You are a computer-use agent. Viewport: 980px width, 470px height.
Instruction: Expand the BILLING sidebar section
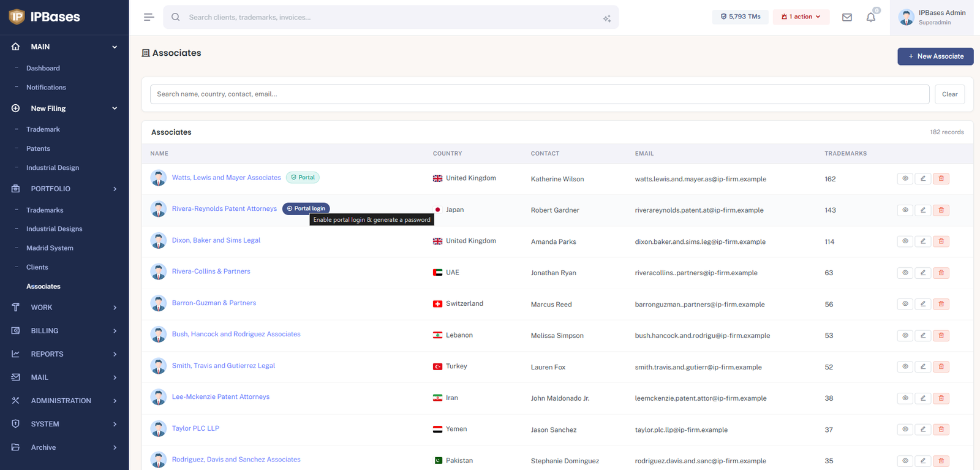tap(64, 331)
